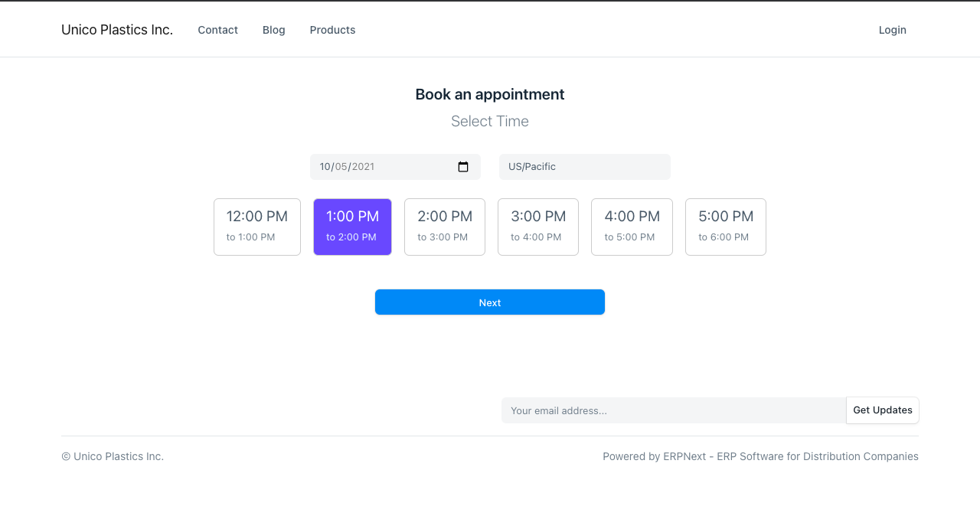Click the Login link
Image resolution: width=980 pixels, height=529 pixels.
[892, 30]
